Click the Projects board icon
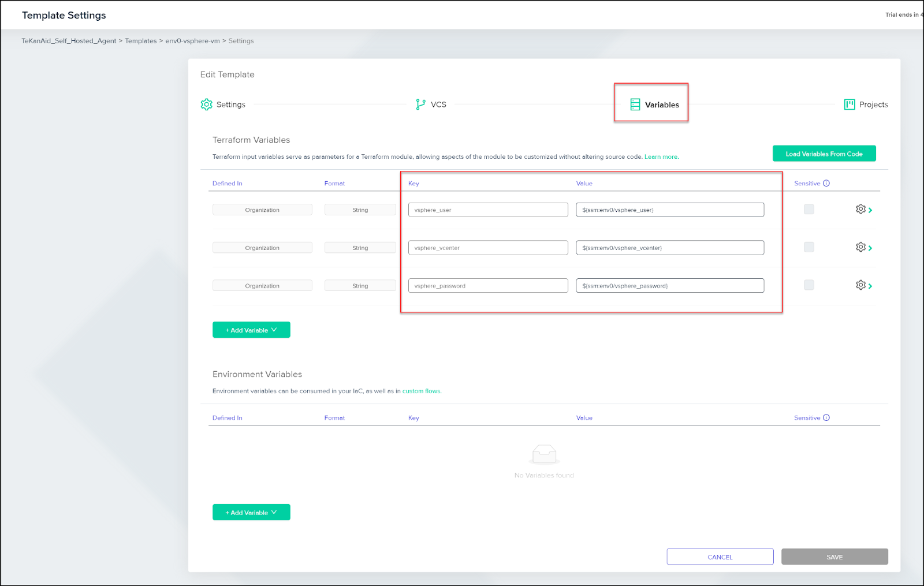The image size is (924, 586). pyautogui.click(x=849, y=104)
